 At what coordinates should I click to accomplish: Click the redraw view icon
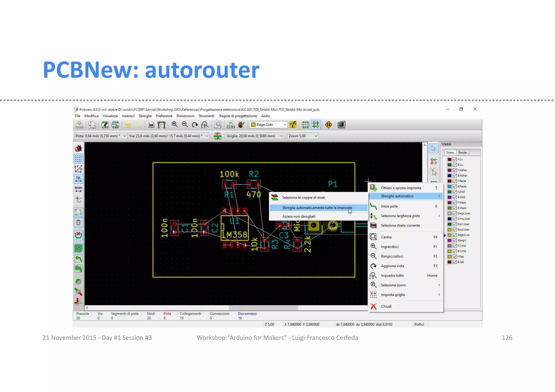(195, 125)
